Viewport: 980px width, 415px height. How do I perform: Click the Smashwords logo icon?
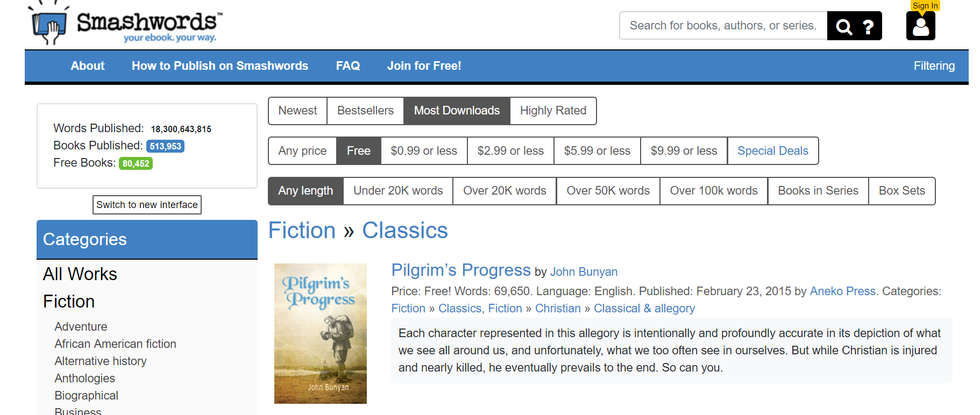pos(49,24)
